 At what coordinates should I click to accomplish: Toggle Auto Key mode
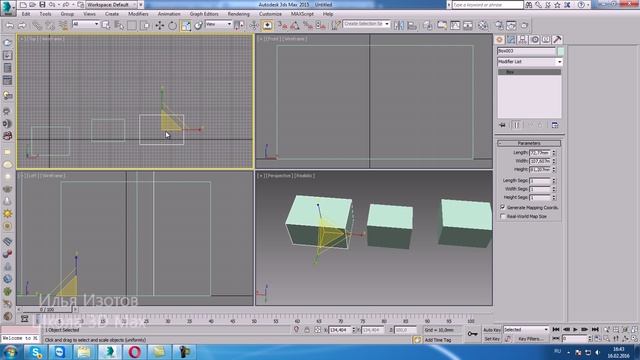coord(492,329)
